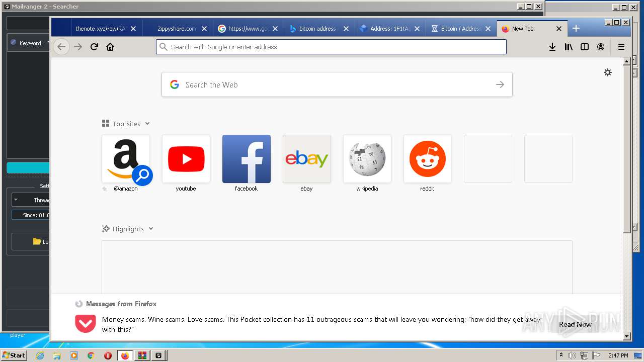Click the page scrollbar up arrow
644x362 pixels.
click(x=626, y=61)
